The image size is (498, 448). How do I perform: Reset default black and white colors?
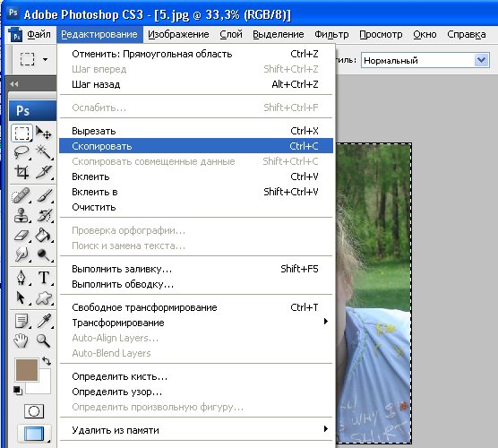pyautogui.click(x=18, y=391)
